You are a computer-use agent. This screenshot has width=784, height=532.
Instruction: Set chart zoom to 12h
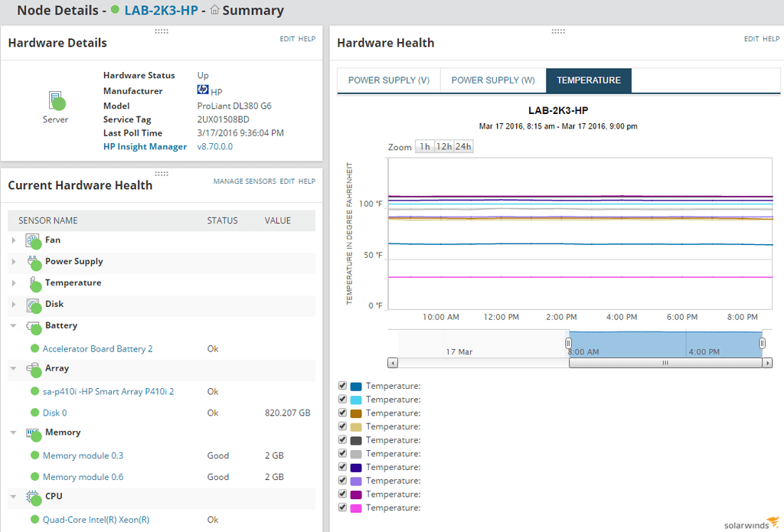tap(443, 146)
